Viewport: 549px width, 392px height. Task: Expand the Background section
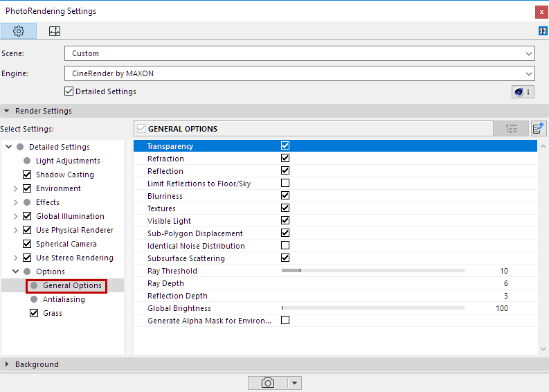tap(7, 364)
